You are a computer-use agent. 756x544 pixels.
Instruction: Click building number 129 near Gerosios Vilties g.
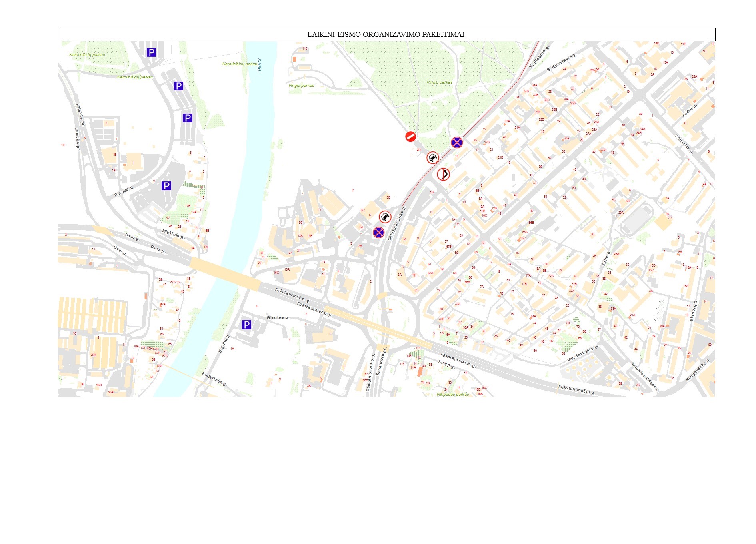coord(620,383)
